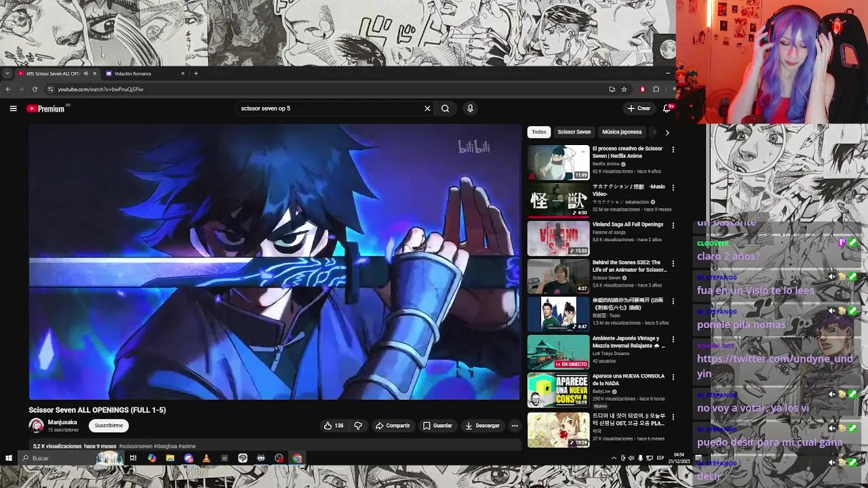The image size is (868, 488).
Task: Open options menu for Vinland Saga video
Action: pyautogui.click(x=673, y=225)
